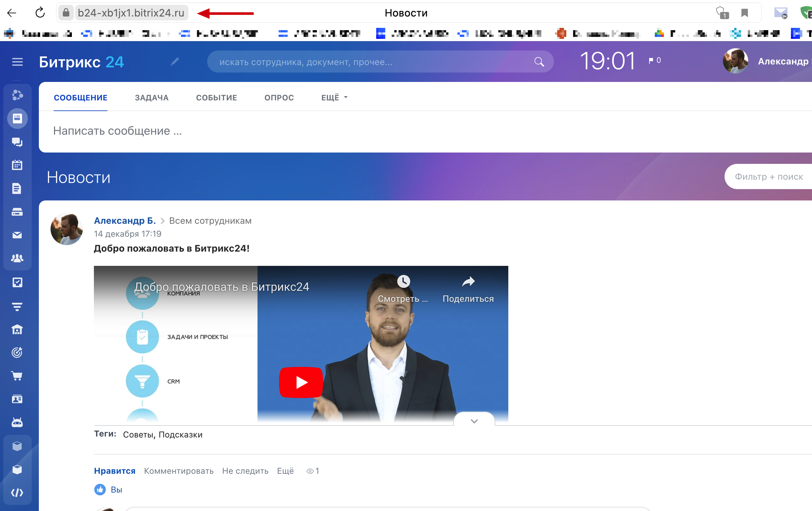The image size is (812, 511).
Task: Open the contact card icon in the sidebar
Action: (x=17, y=399)
